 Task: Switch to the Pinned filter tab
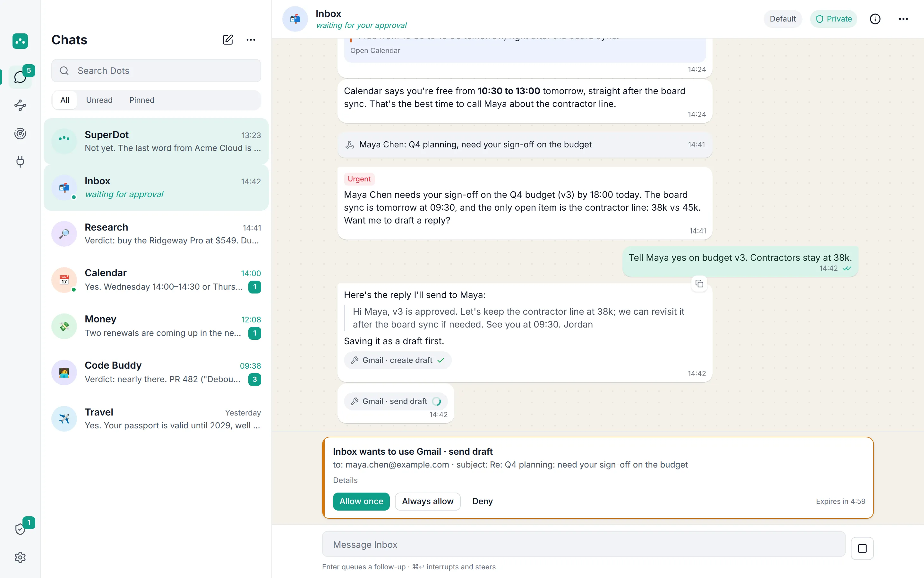click(x=142, y=100)
